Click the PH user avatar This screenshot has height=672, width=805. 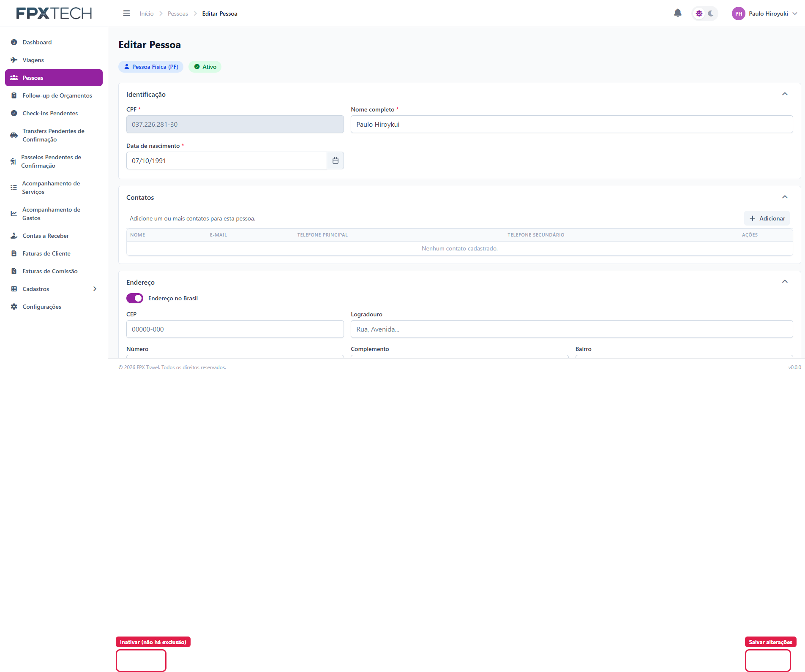738,14
